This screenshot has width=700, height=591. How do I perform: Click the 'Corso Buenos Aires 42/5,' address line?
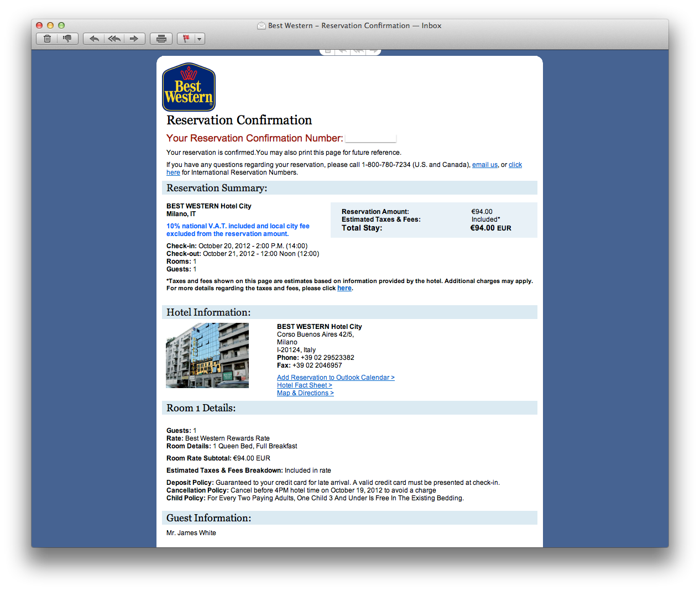(315, 334)
